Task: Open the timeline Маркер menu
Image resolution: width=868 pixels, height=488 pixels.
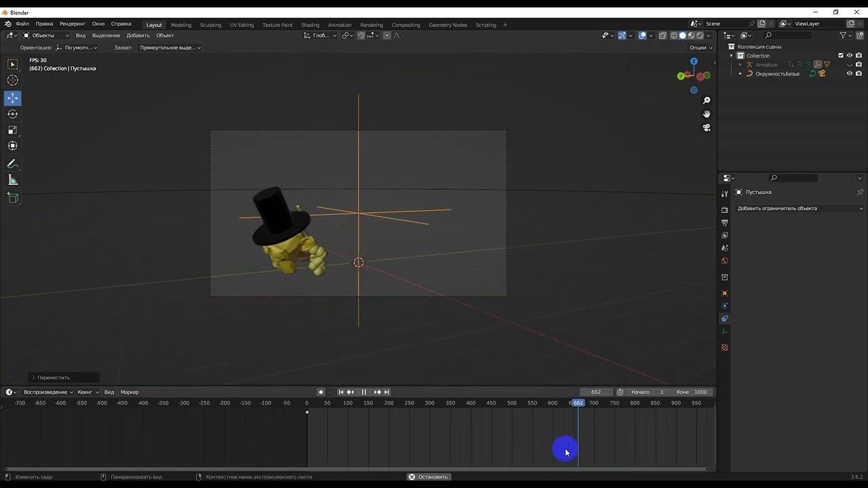Action: tap(130, 392)
